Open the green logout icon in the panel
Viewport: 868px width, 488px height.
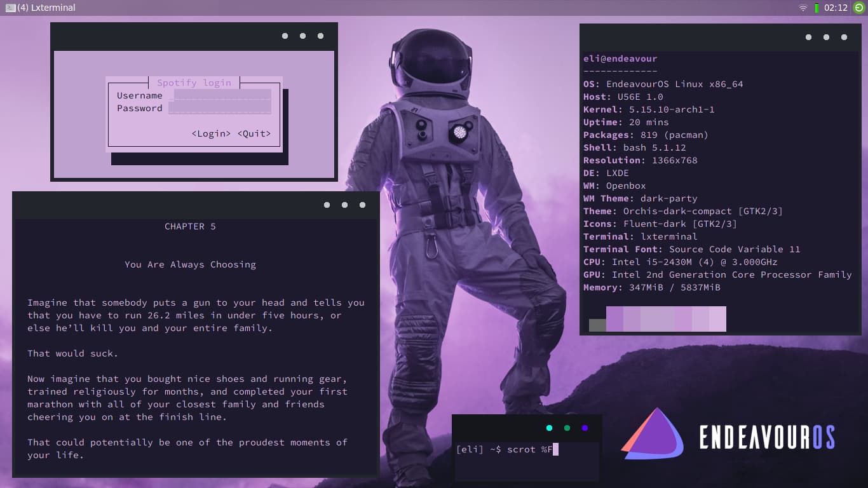pyautogui.click(x=858, y=8)
